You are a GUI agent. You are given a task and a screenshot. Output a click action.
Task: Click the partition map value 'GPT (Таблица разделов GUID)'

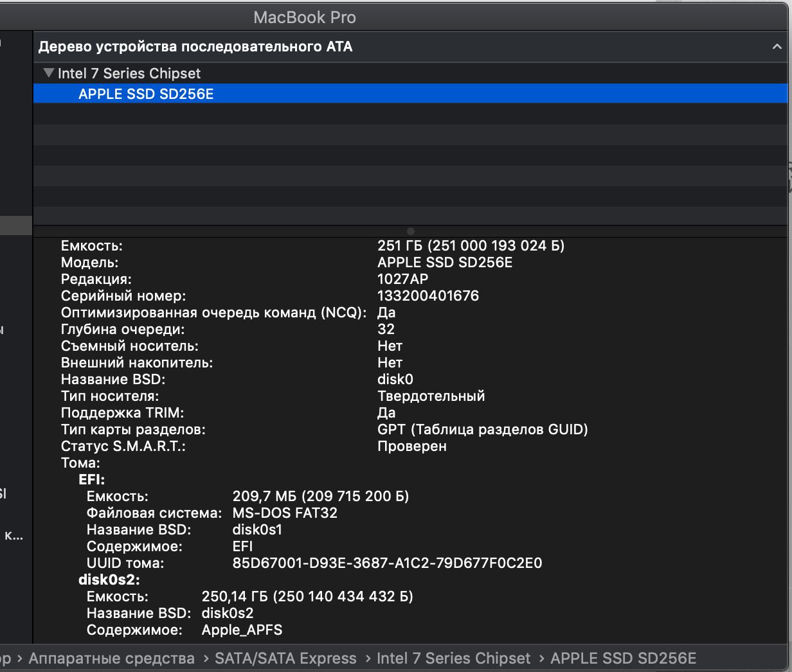point(483,430)
